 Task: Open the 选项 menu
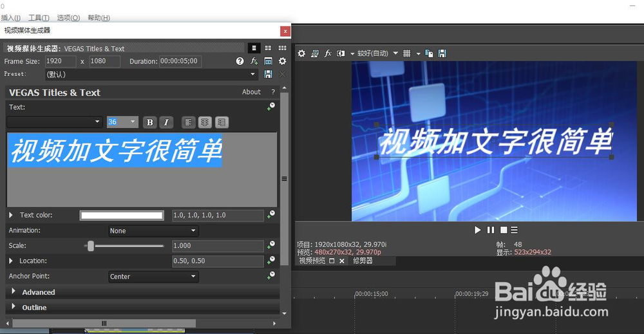click(68, 17)
